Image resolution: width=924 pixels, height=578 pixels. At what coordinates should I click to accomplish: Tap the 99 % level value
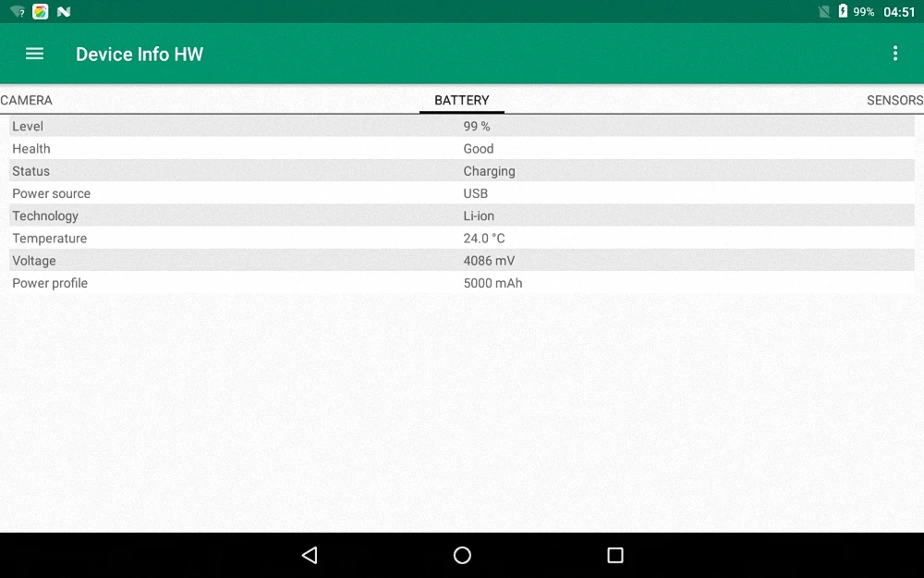point(477,126)
